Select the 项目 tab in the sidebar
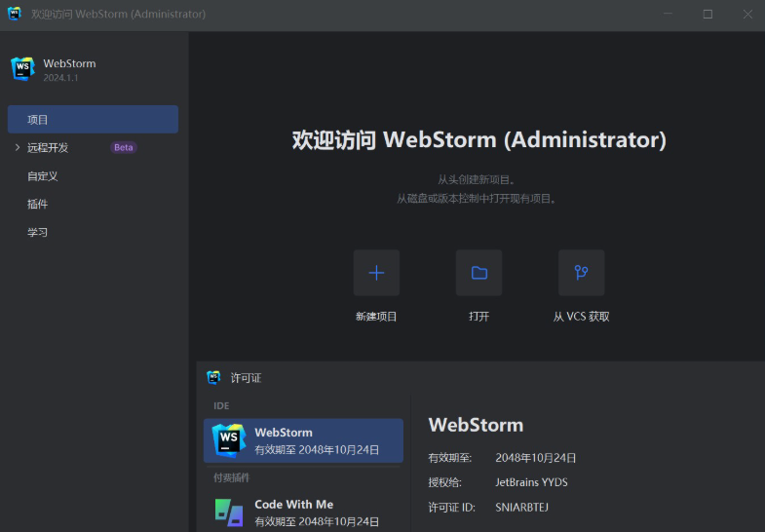 point(93,120)
